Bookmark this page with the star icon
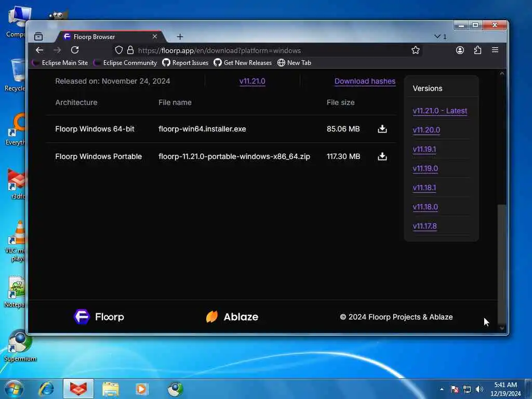532x399 pixels. point(416,50)
